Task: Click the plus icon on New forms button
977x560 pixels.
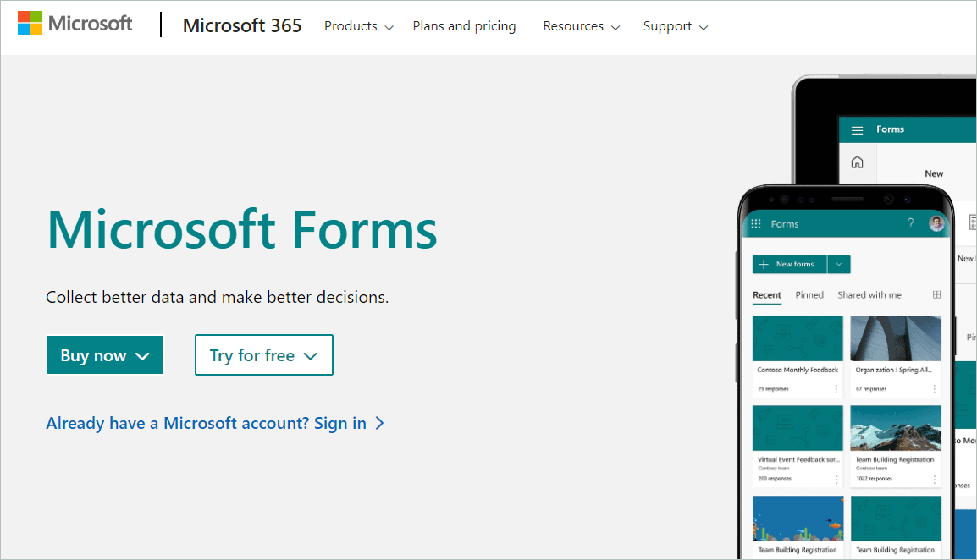Action: (764, 264)
